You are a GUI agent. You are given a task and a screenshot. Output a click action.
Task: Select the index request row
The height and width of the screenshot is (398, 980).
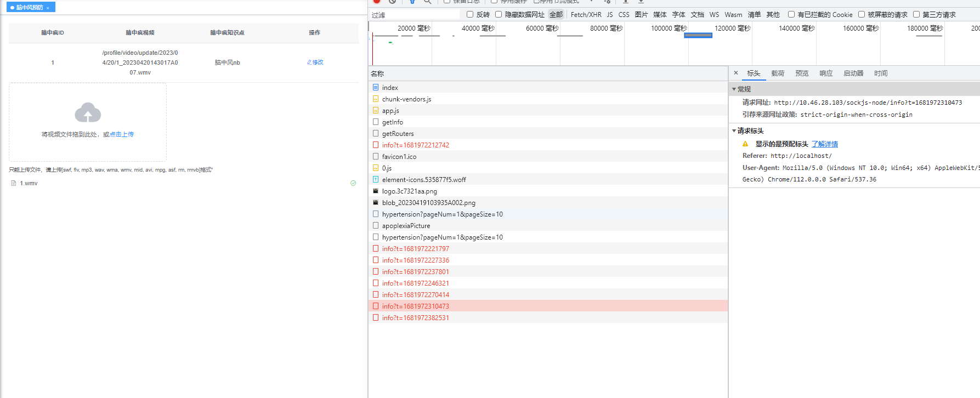548,88
